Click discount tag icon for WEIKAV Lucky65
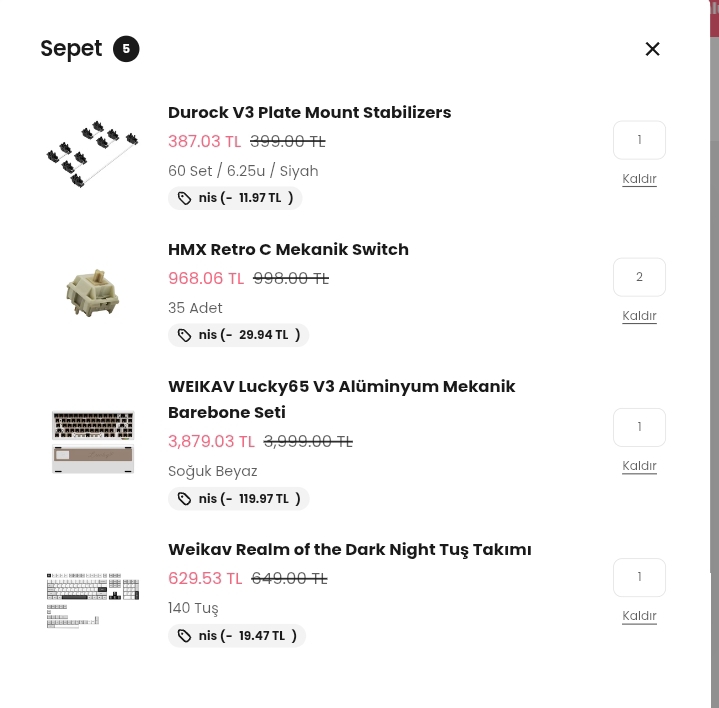The height and width of the screenshot is (708, 719). [x=185, y=499]
